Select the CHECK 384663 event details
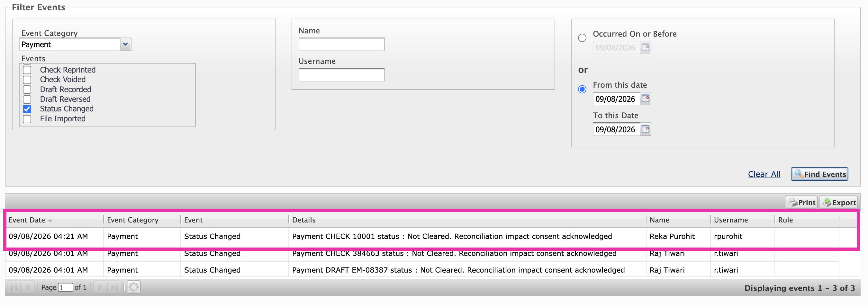The width and height of the screenshot is (868, 305). pos(467,253)
